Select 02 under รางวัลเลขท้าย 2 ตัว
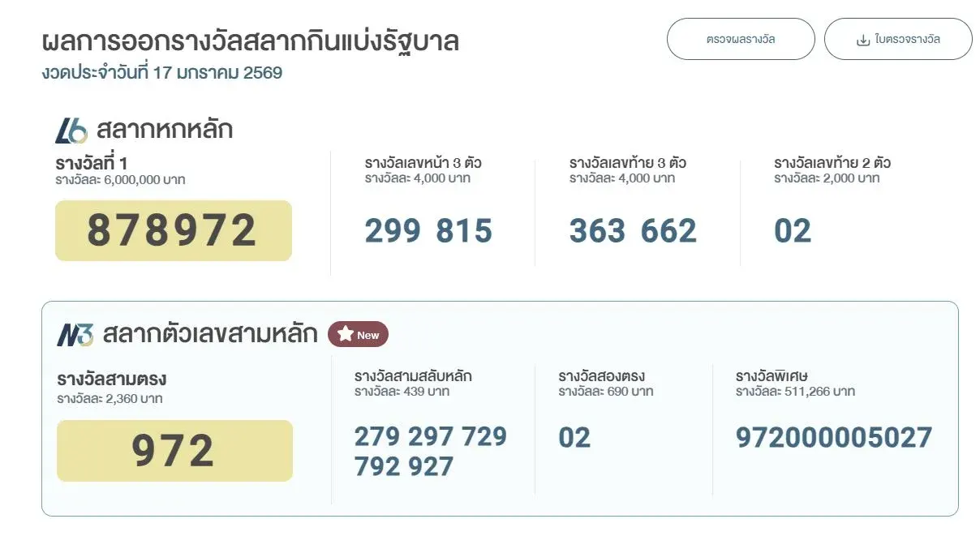Viewport: 980px width, 536px height. [793, 232]
